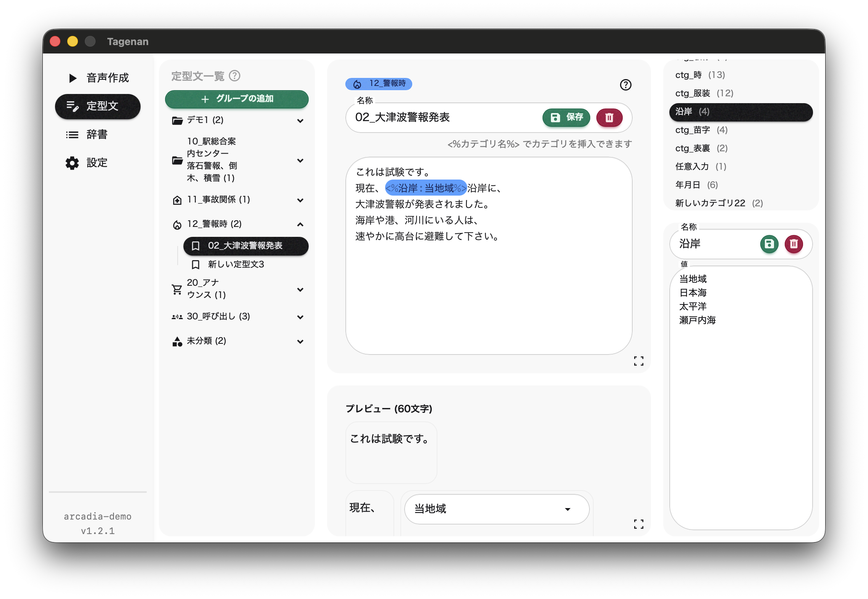Screen dimensions: 868x599
Task: Click the 12_警報時 group chip with flame icon
Action: pos(378,84)
